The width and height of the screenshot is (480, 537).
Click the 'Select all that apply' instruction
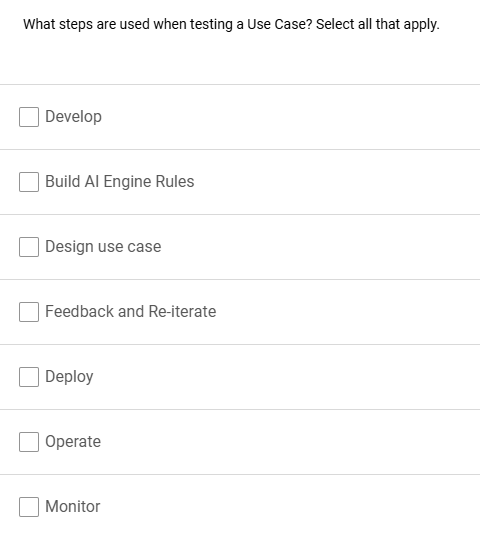378,25
